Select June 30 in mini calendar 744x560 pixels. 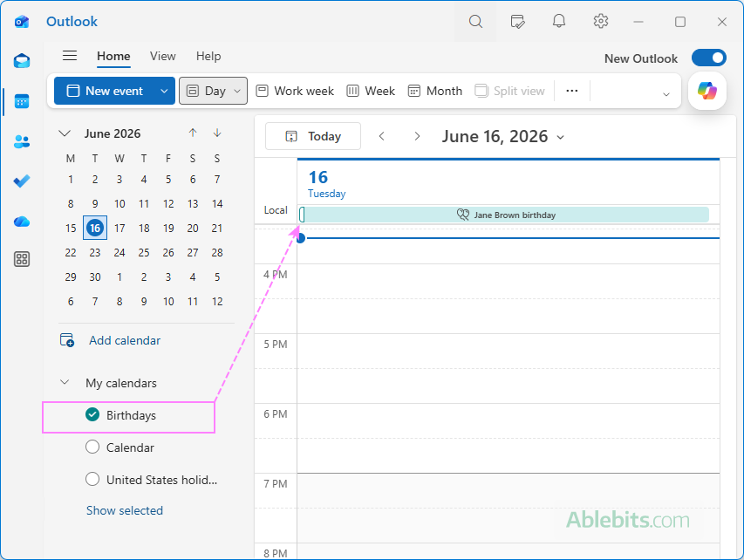[95, 277]
